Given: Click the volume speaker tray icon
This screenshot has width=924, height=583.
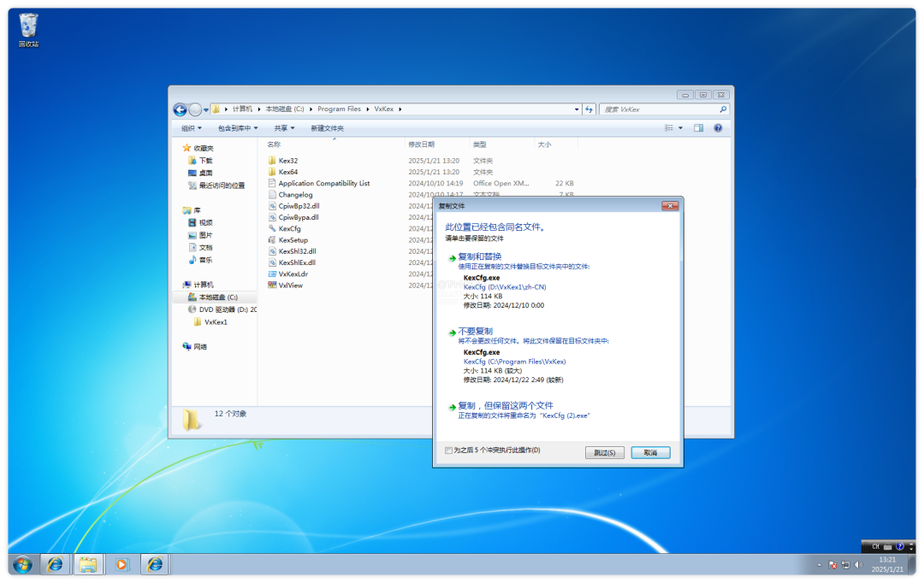Looking at the screenshot, I should pos(858,564).
